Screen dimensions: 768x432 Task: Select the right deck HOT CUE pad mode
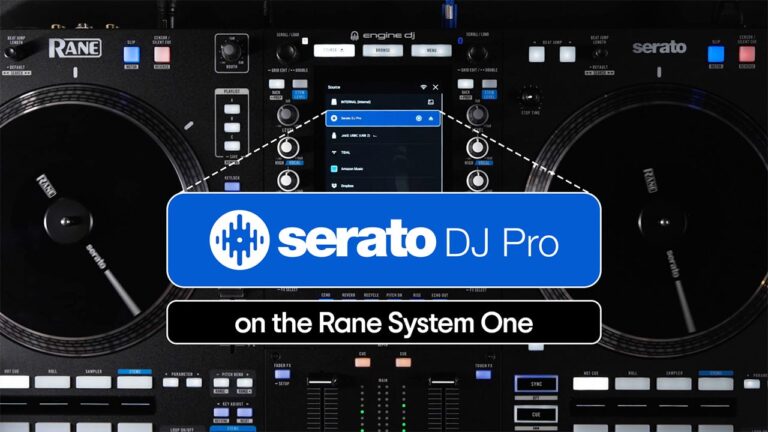point(591,384)
